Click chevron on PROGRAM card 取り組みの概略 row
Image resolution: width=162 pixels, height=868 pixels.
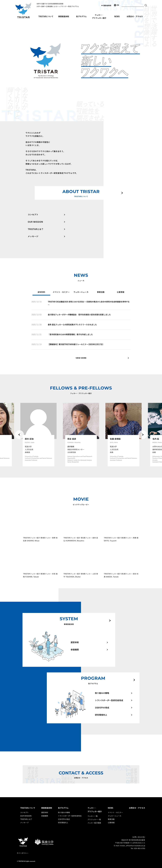click(x=132, y=693)
